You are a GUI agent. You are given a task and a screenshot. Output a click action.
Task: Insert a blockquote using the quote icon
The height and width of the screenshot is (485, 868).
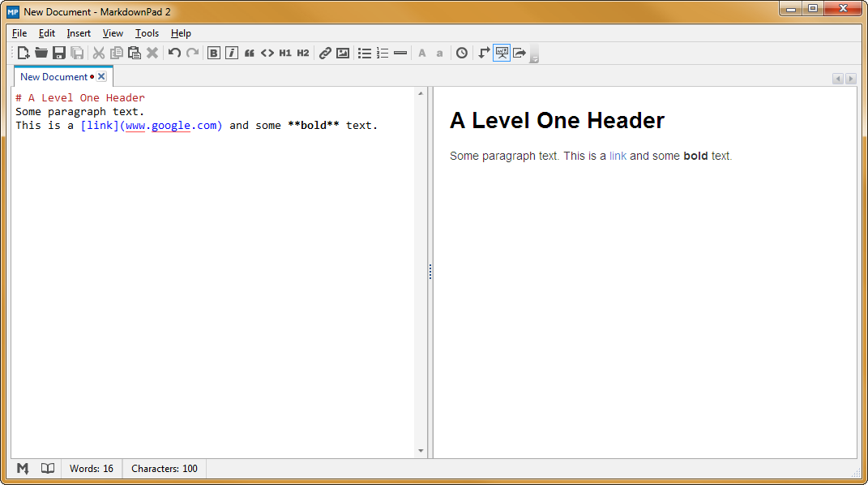(250, 52)
